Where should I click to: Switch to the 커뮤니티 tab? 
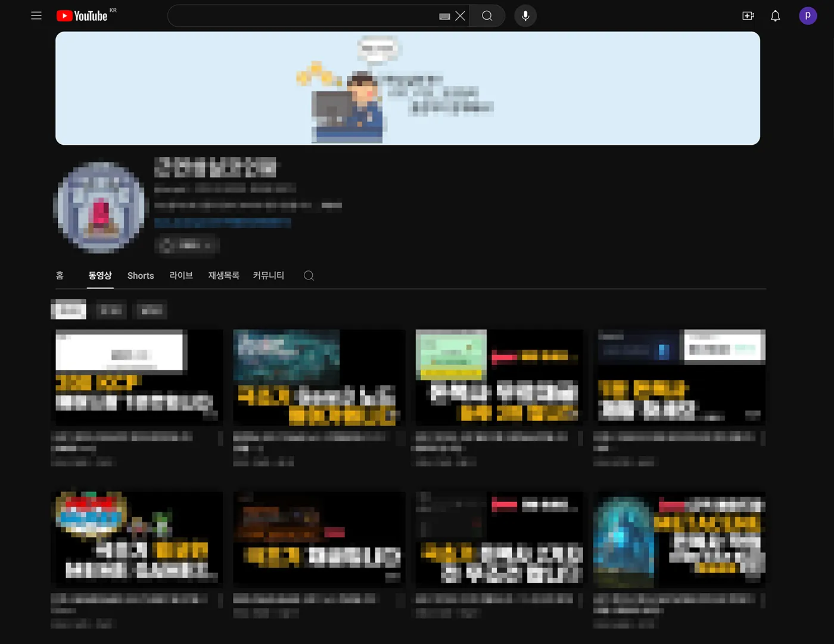coord(267,275)
